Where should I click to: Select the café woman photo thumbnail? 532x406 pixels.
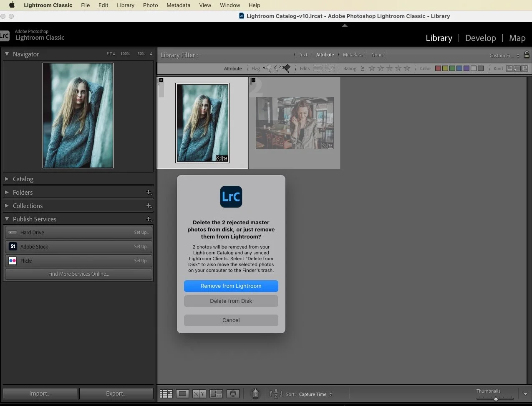pyautogui.click(x=295, y=123)
